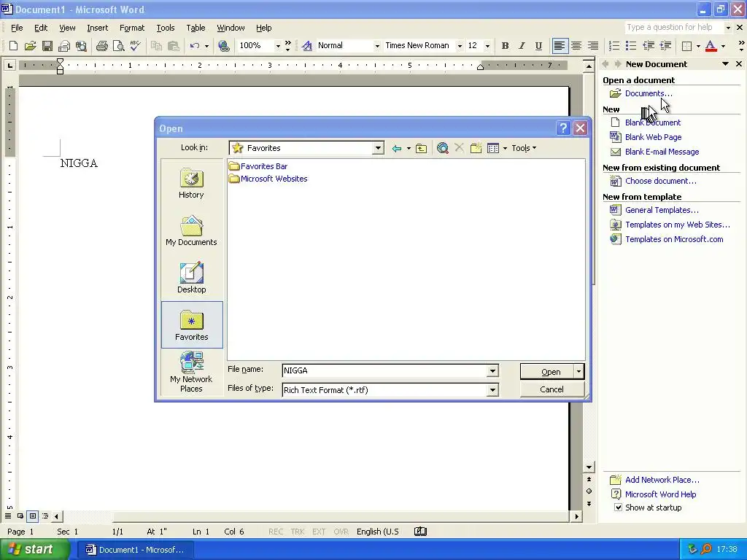Click the Increase Indent toolbar icon
Viewport: 747px width, 560px height.
coord(665,46)
